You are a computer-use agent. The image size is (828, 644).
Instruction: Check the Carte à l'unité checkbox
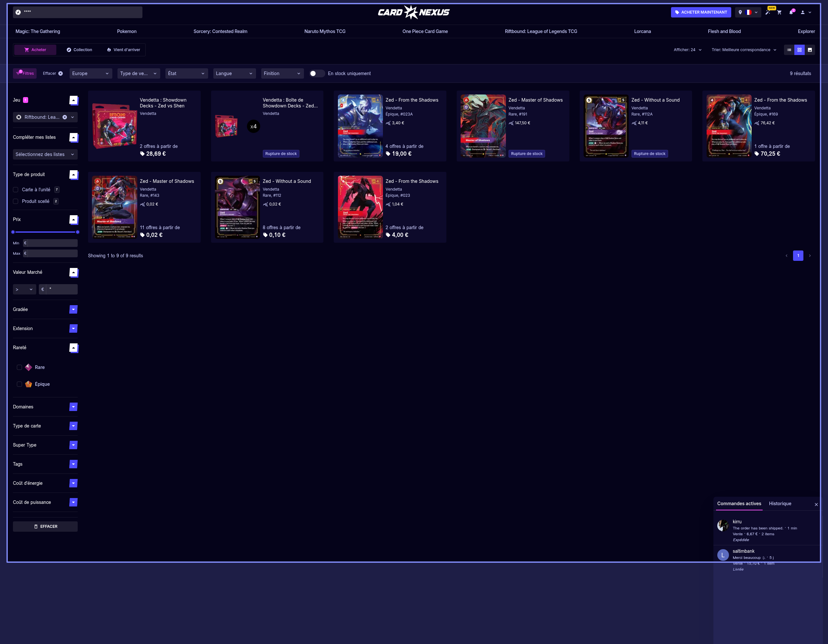[16, 190]
